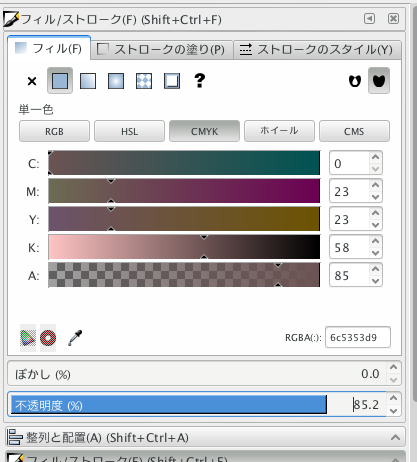This screenshot has height=462, width=417.
Task: Select unset paint question mark icon
Action: coord(200,81)
